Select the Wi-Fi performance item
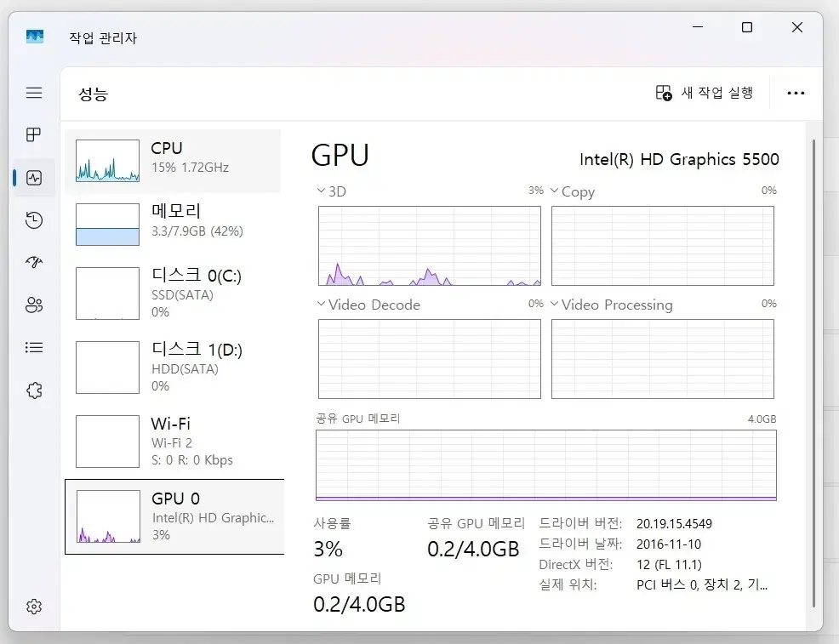This screenshot has height=644, width=839. tap(173, 442)
